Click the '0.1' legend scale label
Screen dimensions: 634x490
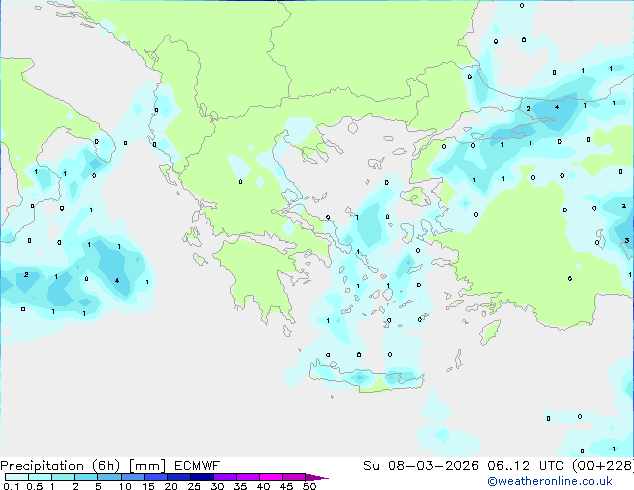[11, 486]
